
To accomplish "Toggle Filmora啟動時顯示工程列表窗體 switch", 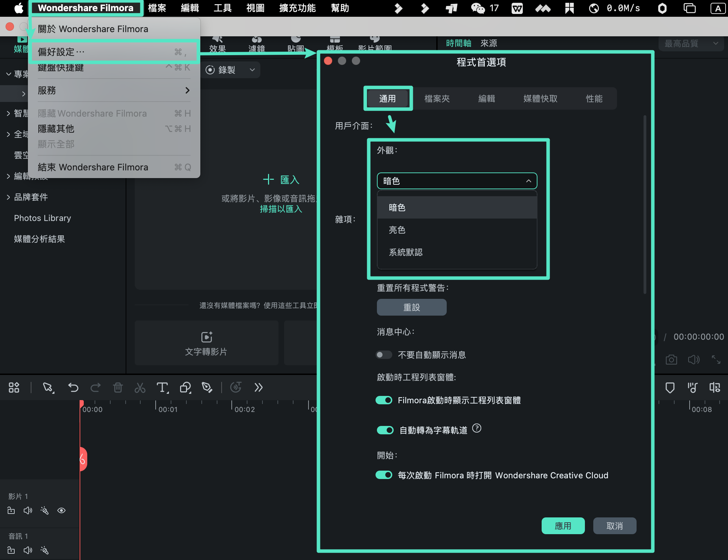I will tap(384, 400).
